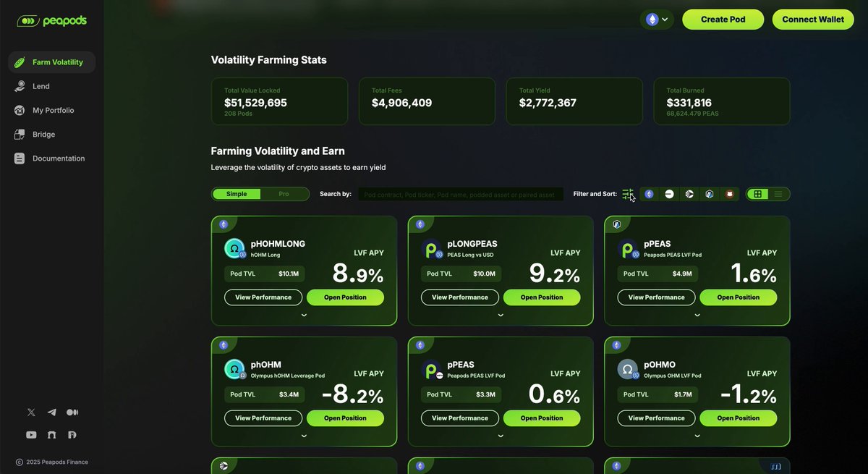Expand the phOHM card details chevron
This screenshot has height=474, width=868.
(304, 436)
